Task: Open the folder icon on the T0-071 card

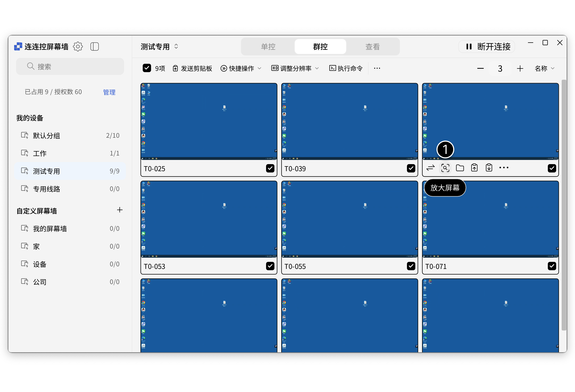Action: (460, 168)
